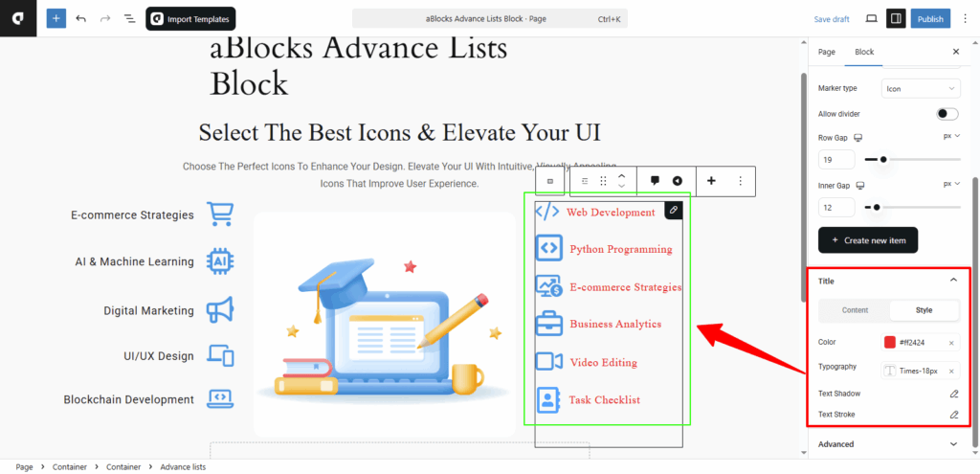This screenshot has height=474, width=980.
Task: Click the Row Gap value field
Action: click(x=836, y=160)
